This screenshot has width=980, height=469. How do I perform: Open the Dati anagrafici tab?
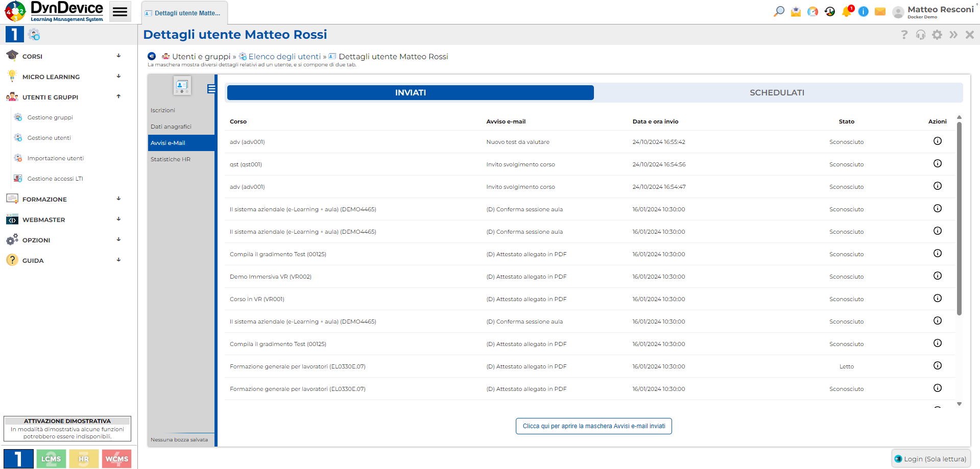(171, 126)
